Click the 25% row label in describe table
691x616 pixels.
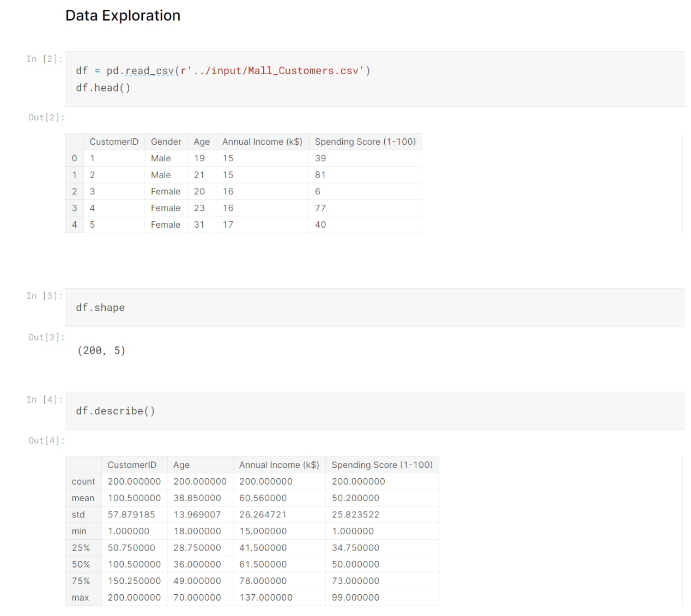pos(81,547)
